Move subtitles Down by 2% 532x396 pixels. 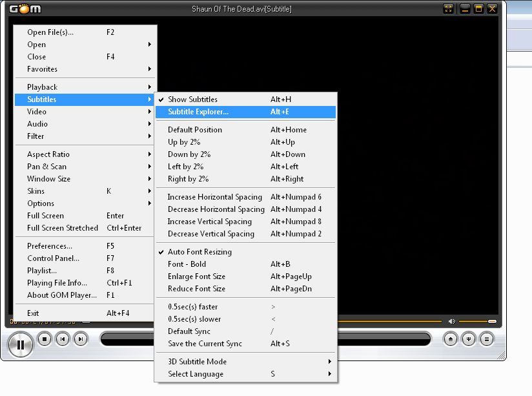tap(245, 154)
